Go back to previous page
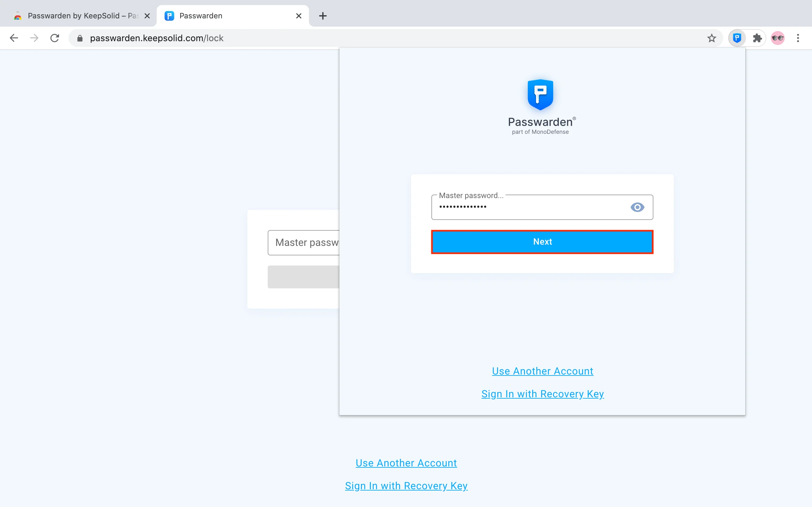 (14, 38)
